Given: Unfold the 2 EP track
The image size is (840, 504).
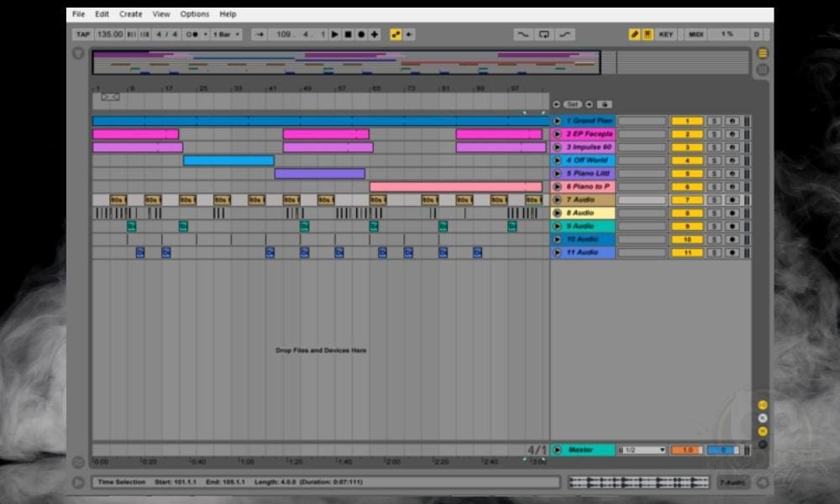Looking at the screenshot, I should click(x=557, y=134).
